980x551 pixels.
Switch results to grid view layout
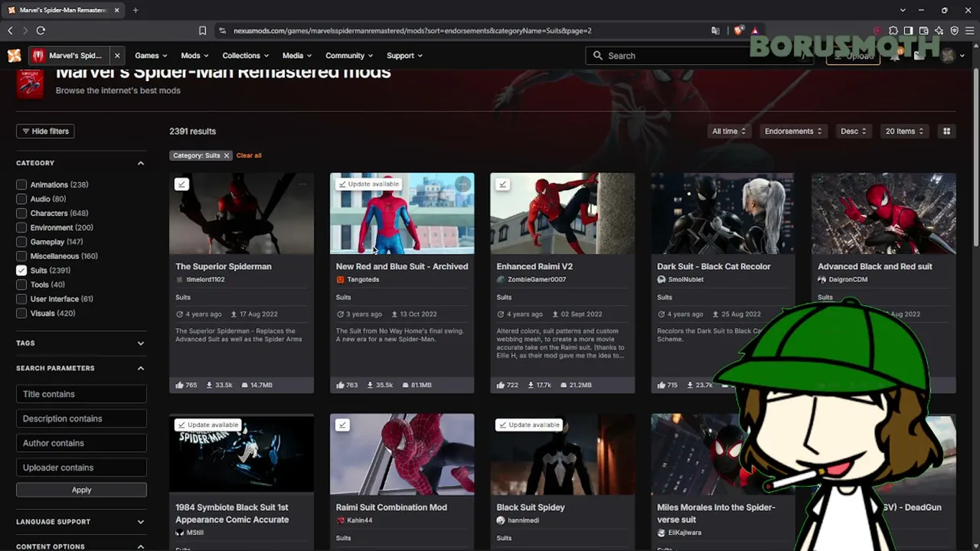click(x=946, y=131)
